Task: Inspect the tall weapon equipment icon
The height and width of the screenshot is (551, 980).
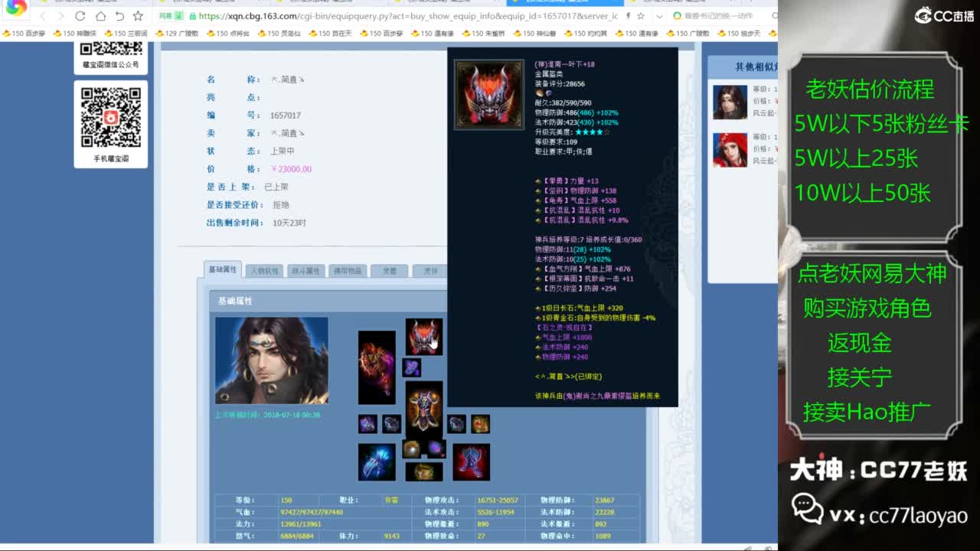Action: point(377,367)
